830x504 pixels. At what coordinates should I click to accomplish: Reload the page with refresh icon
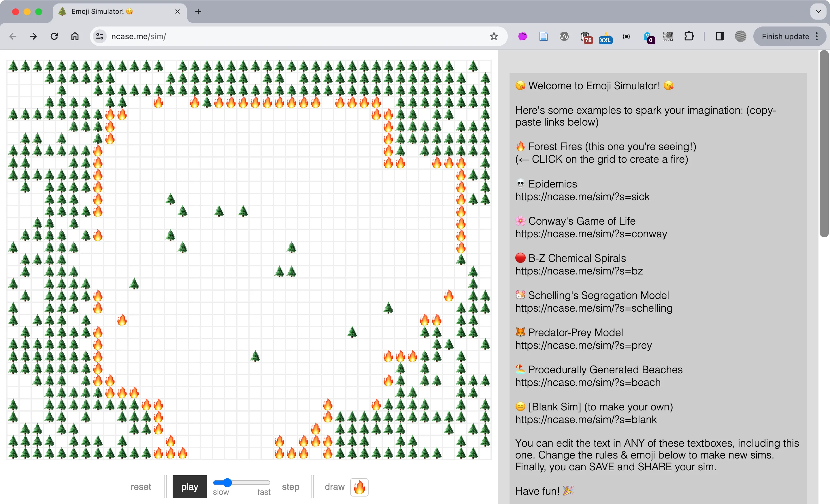[x=54, y=36]
